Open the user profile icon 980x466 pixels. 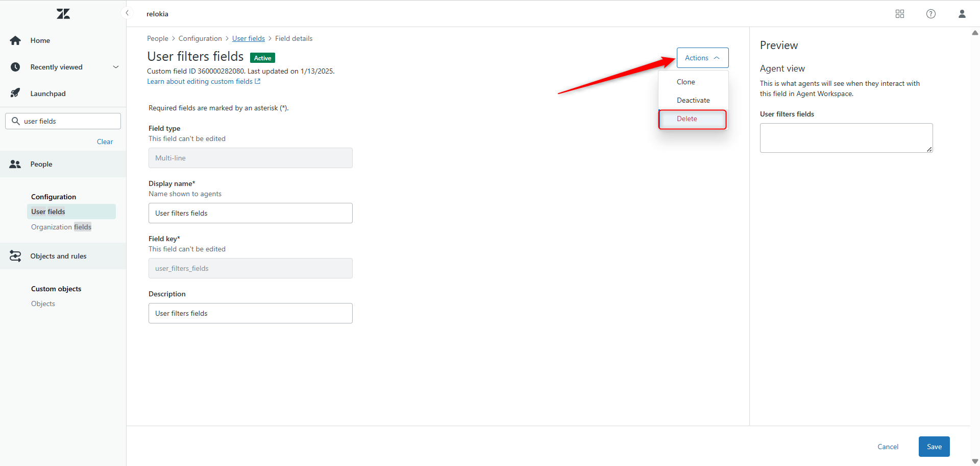962,14
